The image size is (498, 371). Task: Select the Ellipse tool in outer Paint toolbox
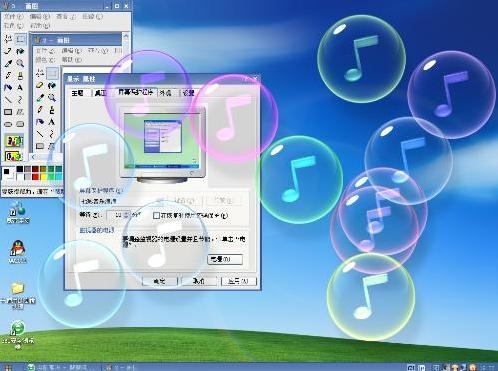click(x=8, y=124)
